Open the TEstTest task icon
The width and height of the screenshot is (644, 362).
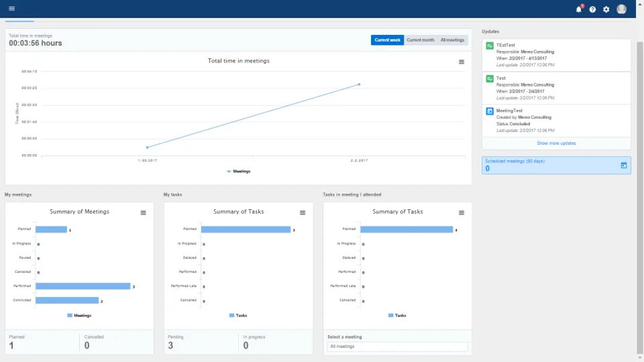[490, 46]
